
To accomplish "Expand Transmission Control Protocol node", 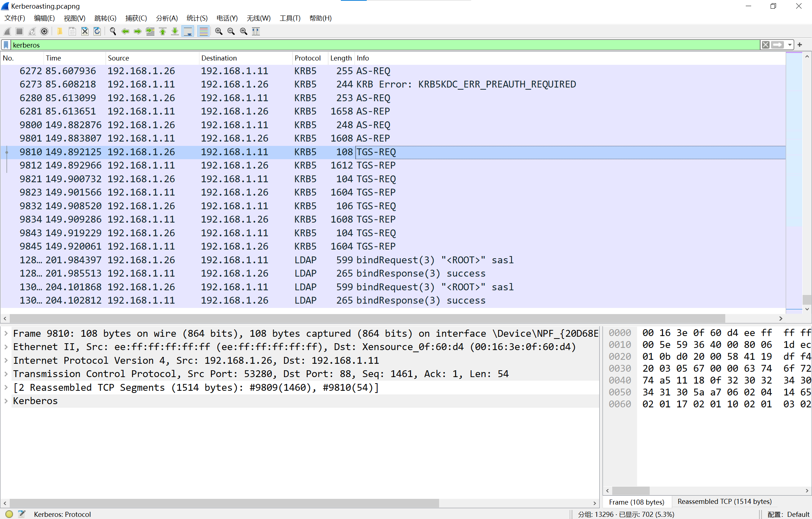I will [x=6, y=374].
